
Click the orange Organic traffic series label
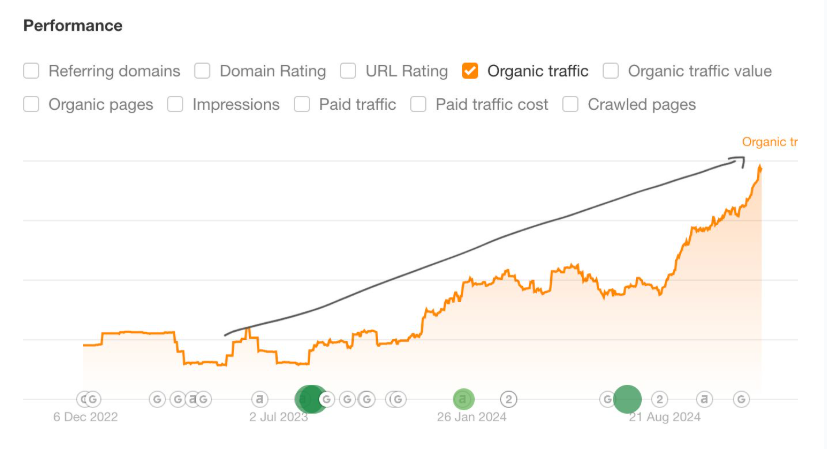tap(769, 142)
